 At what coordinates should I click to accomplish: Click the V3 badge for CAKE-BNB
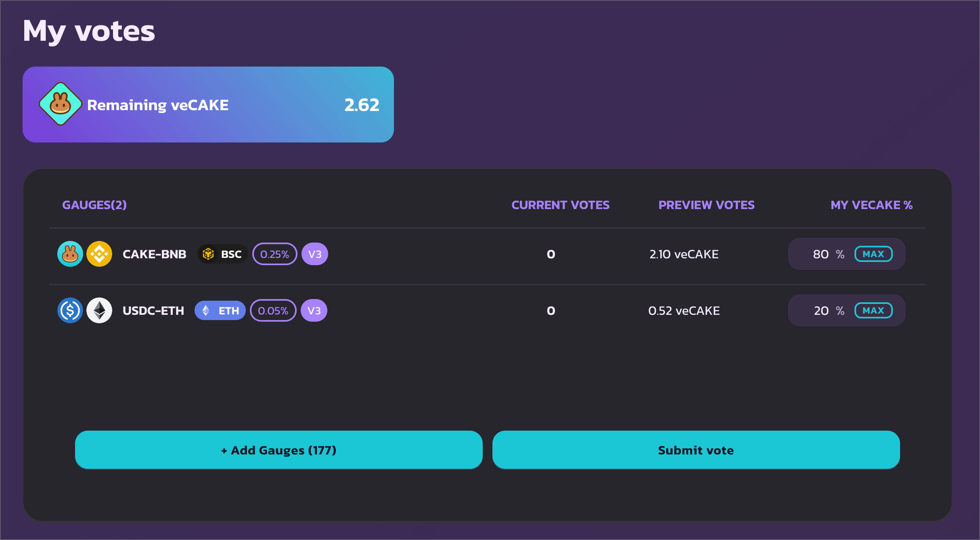pos(315,254)
